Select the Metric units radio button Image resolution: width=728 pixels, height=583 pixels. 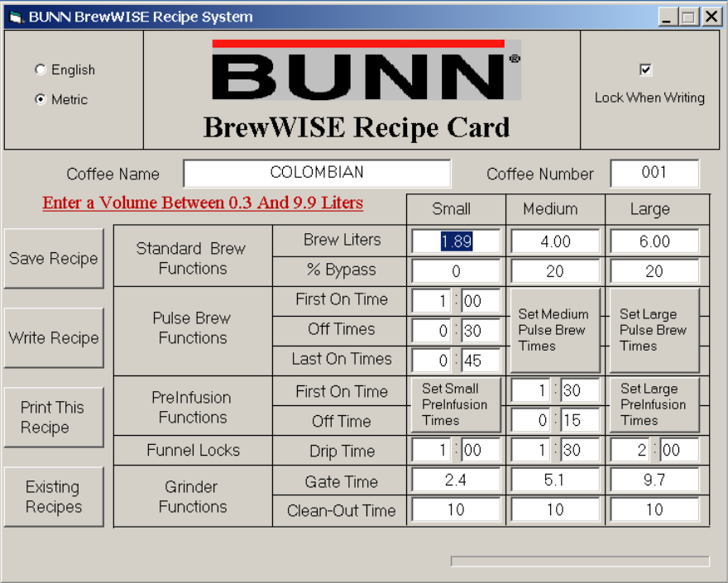coord(41,99)
